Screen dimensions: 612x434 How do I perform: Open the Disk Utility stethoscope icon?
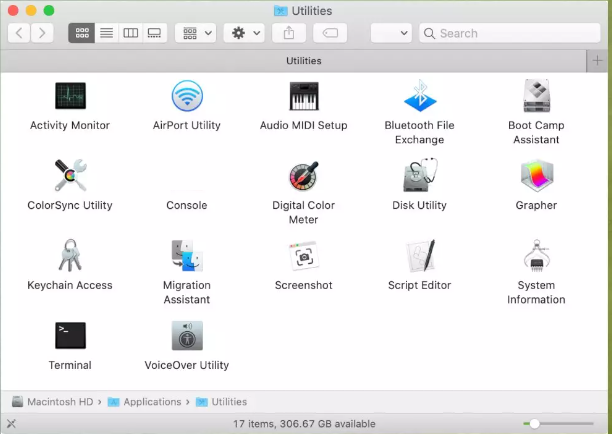420,175
